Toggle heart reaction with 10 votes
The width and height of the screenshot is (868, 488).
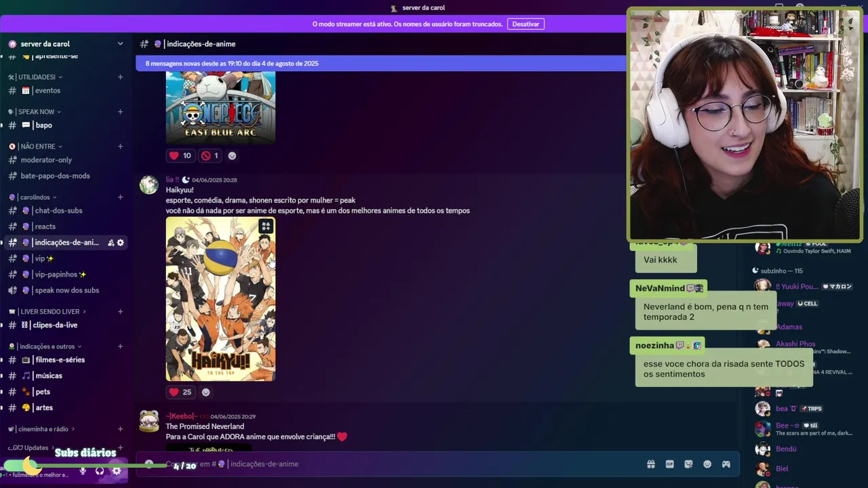[180, 156]
